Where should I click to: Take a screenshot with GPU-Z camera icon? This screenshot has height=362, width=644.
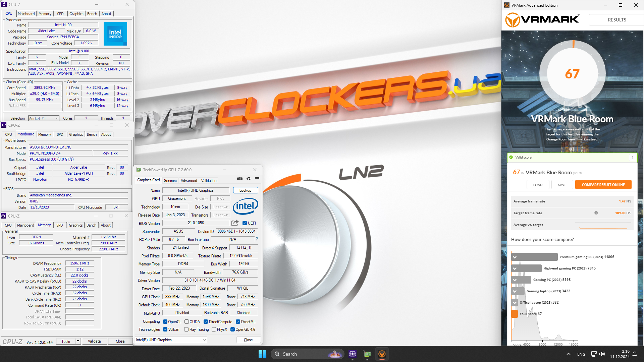(239, 179)
